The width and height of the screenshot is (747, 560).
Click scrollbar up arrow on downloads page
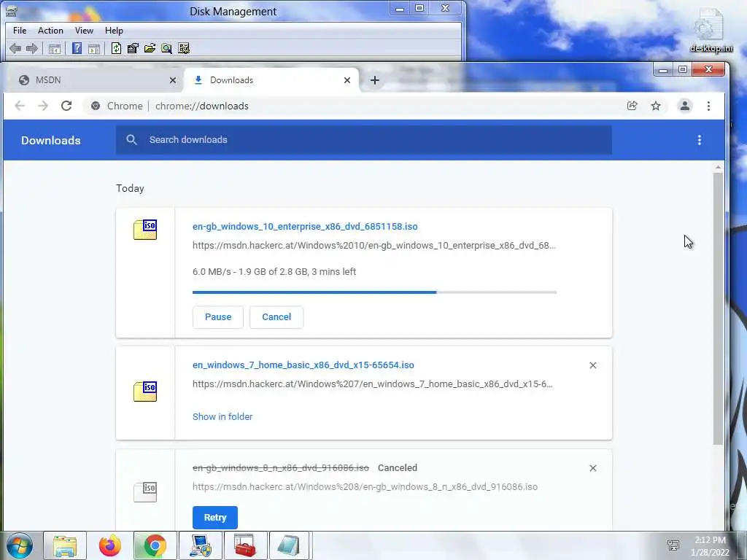tap(718, 167)
